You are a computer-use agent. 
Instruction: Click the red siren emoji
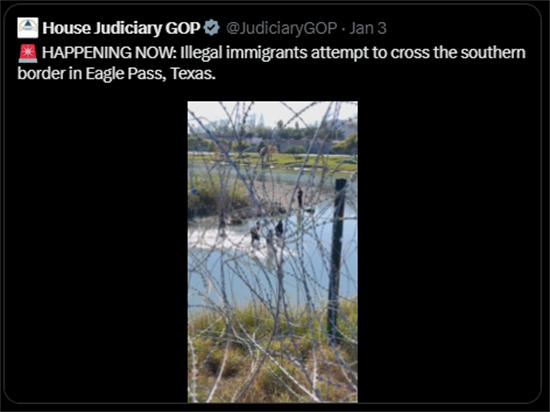click(x=28, y=54)
